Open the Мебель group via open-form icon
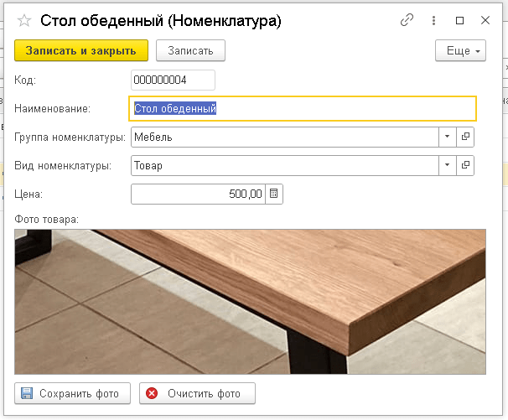 (465, 137)
